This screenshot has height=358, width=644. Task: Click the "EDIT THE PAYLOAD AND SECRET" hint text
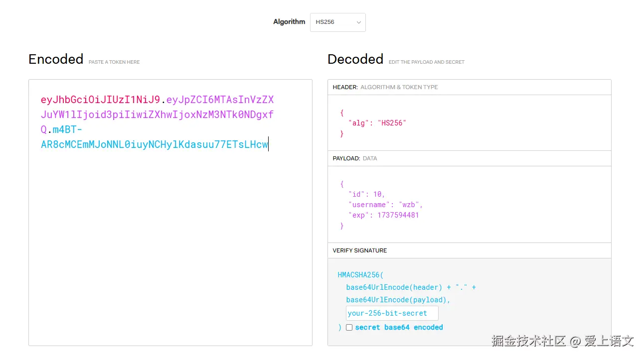pyautogui.click(x=426, y=62)
